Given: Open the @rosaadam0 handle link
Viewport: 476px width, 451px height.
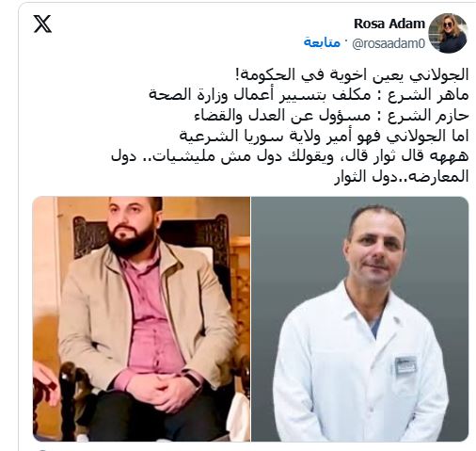Looking at the screenshot, I should pyautogui.click(x=389, y=43).
